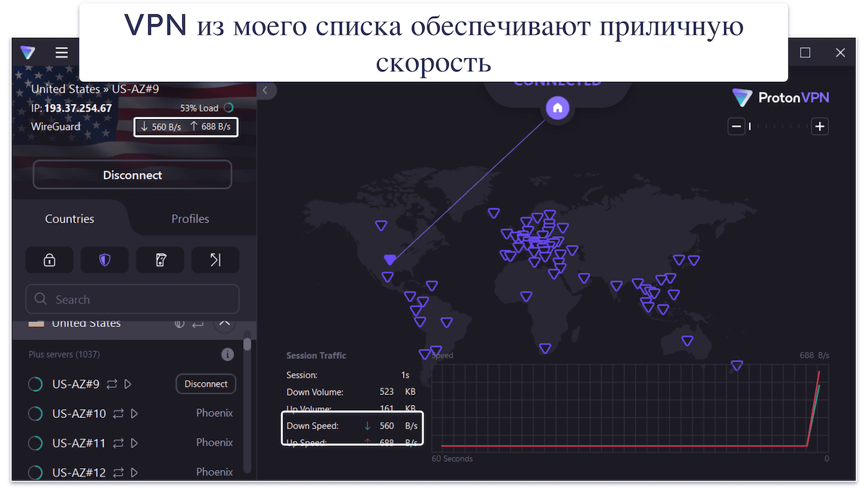Click Phoenix label in US-AZ#11 row
The width and height of the screenshot is (868, 488).
tap(215, 442)
